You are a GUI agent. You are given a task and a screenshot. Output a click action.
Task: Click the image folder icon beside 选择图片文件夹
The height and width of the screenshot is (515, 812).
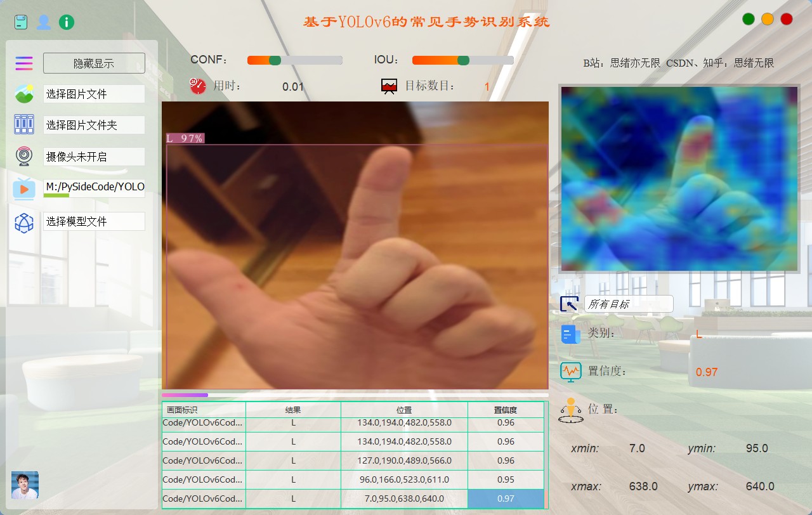click(x=24, y=124)
